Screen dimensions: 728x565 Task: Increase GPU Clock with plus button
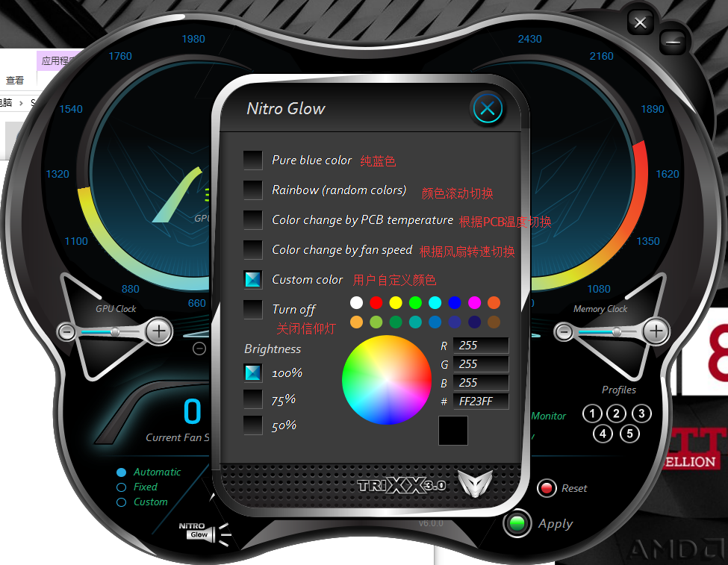[159, 331]
